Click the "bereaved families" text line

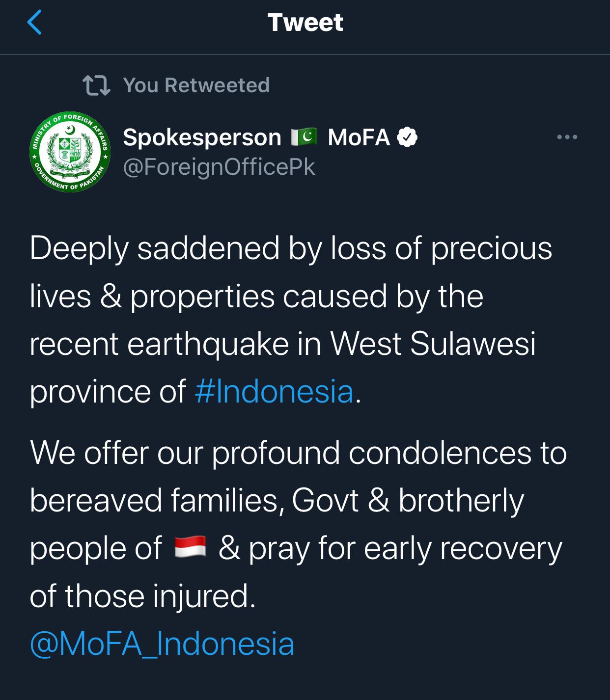[x=157, y=500]
